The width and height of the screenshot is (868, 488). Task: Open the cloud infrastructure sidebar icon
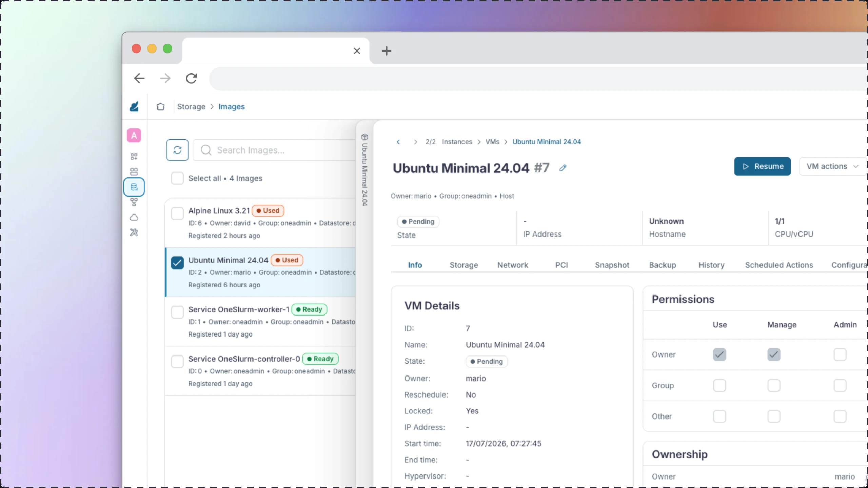[x=134, y=217]
